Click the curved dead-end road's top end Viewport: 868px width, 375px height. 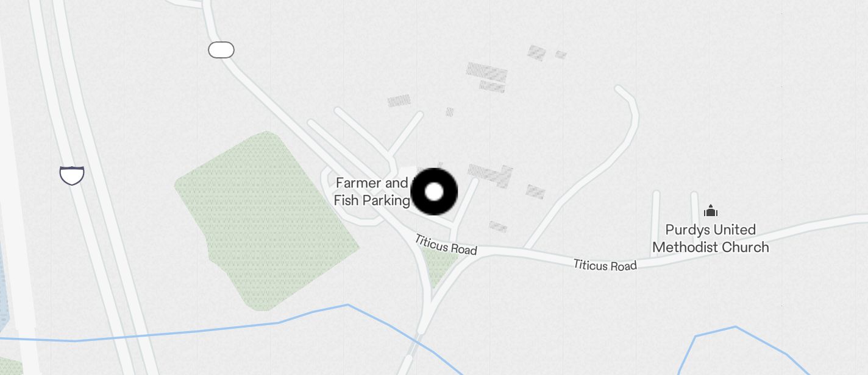click(621, 91)
